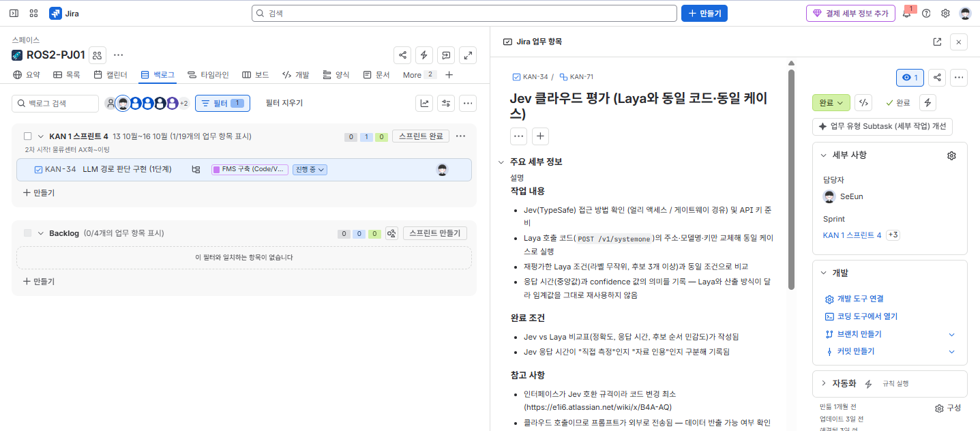Expand the 브랜치 만들기 dropdown arrow

click(x=952, y=334)
